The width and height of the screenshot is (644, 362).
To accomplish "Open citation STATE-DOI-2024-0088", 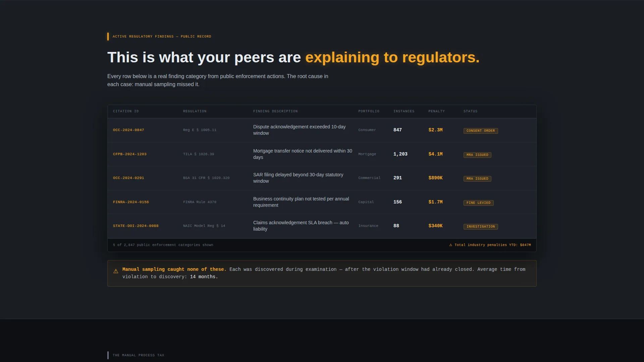I will (136, 226).
